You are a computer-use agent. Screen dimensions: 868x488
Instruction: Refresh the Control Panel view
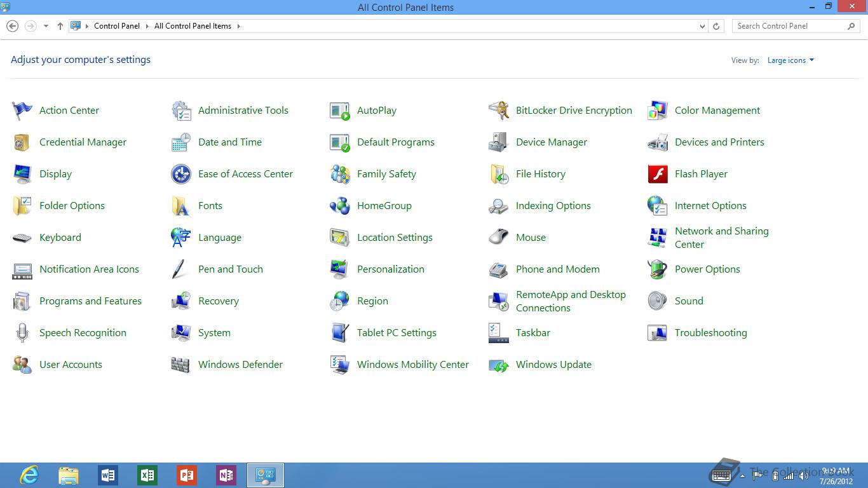(716, 26)
